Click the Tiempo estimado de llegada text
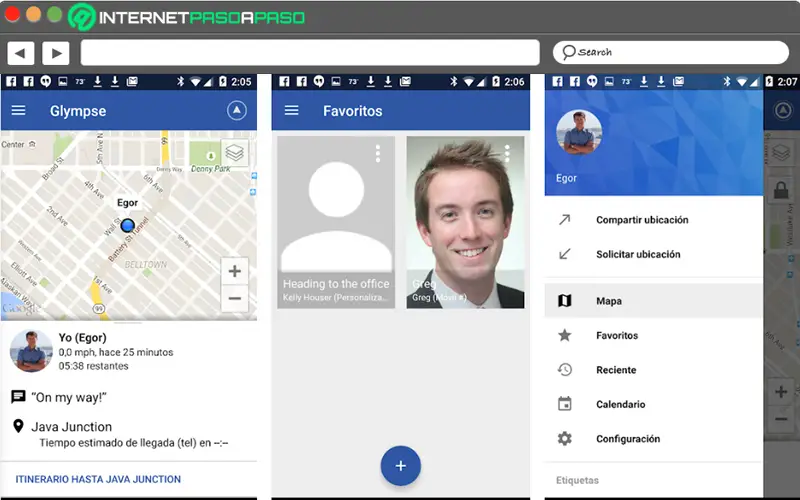 coord(134,443)
